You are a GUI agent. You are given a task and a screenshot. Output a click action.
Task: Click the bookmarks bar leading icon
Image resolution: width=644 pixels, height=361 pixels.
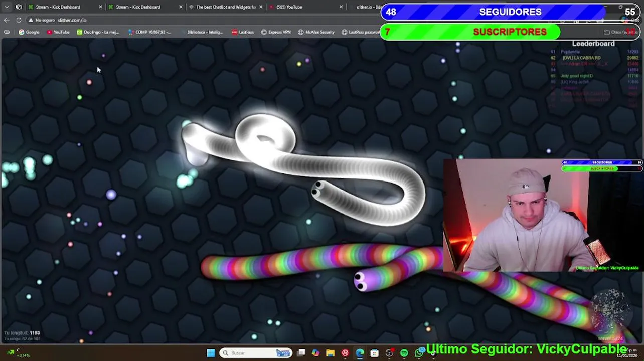pos(7,32)
